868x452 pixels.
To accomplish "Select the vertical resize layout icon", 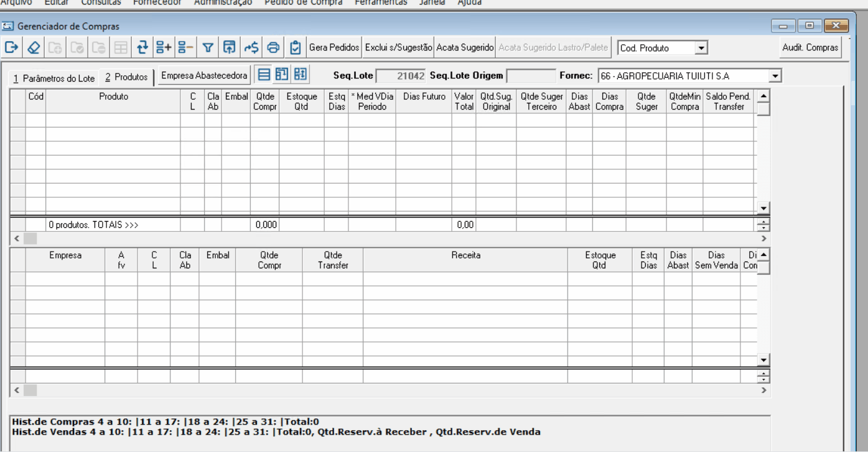I will 301,75.
